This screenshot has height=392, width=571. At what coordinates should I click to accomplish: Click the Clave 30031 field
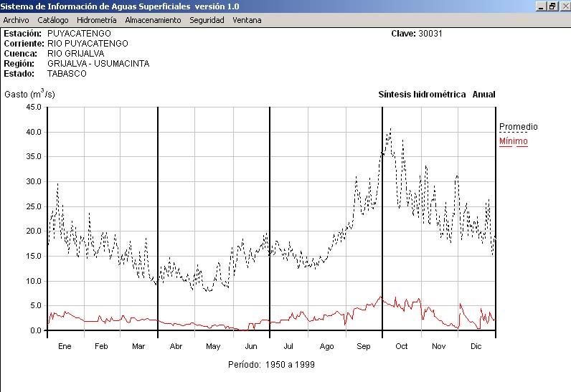417,34
